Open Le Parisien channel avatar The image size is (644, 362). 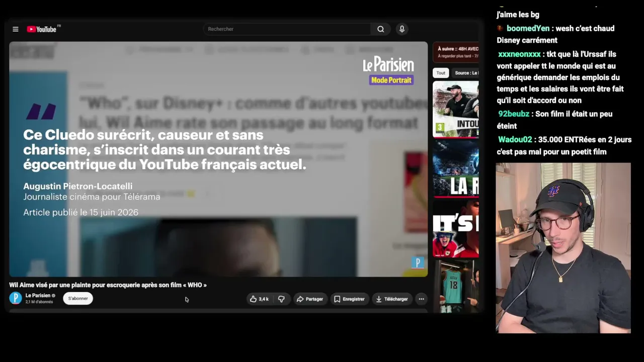[x=16, y=298]
